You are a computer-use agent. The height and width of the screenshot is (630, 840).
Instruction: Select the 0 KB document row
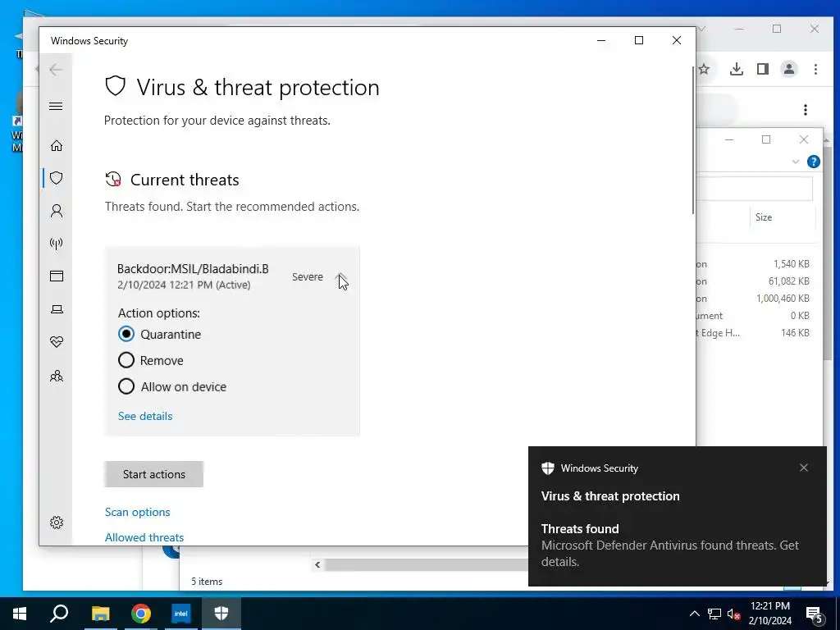click(x=756, y=316)
